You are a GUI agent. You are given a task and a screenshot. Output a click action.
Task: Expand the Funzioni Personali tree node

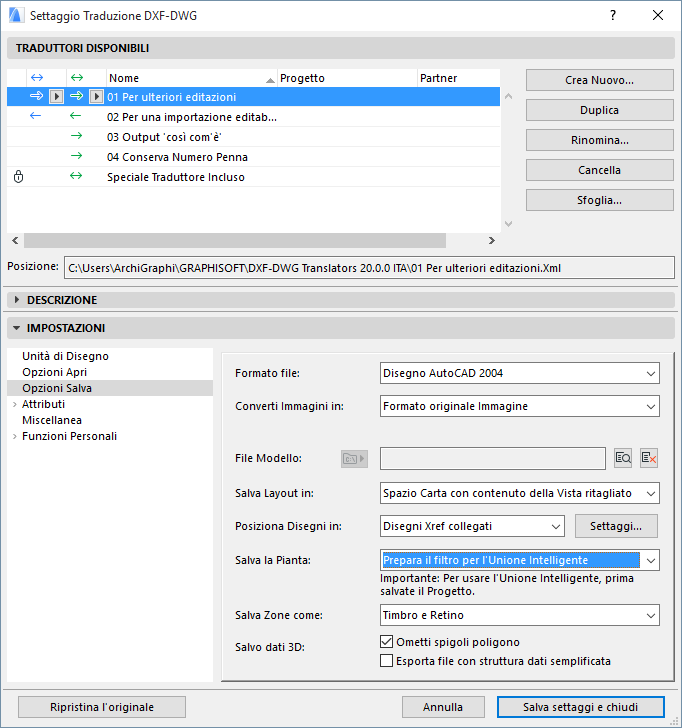(14, 436)
